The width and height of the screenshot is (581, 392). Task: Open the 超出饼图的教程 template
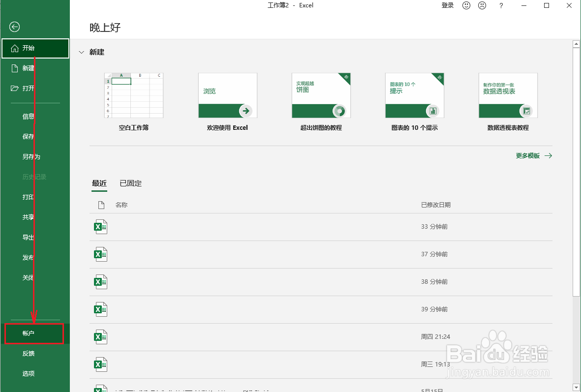[x=321, y=102]
